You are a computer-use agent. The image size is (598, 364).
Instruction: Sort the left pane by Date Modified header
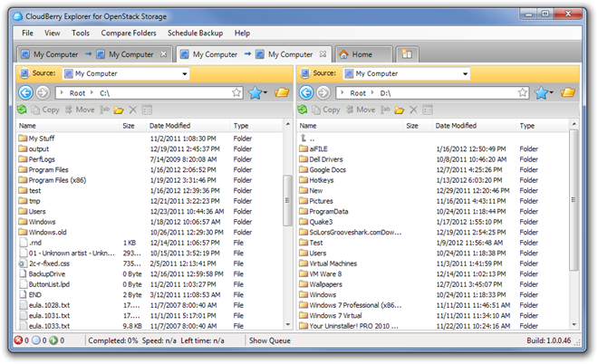pyautogui.click(x=188, y=125)
